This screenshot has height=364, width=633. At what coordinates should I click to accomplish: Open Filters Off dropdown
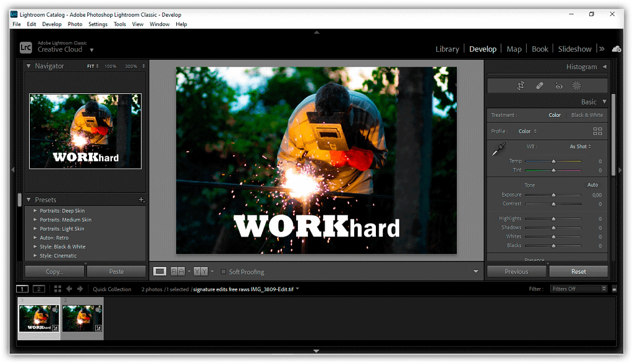(579, 289)
